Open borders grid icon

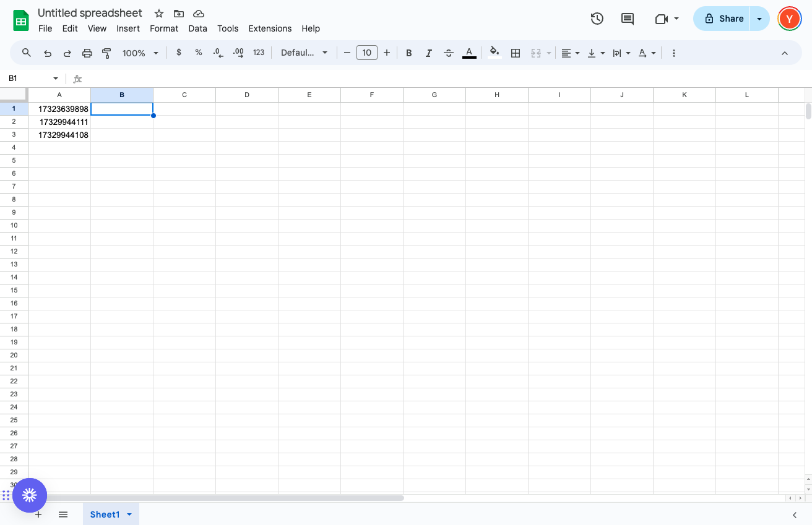click(x=516, y=53)
